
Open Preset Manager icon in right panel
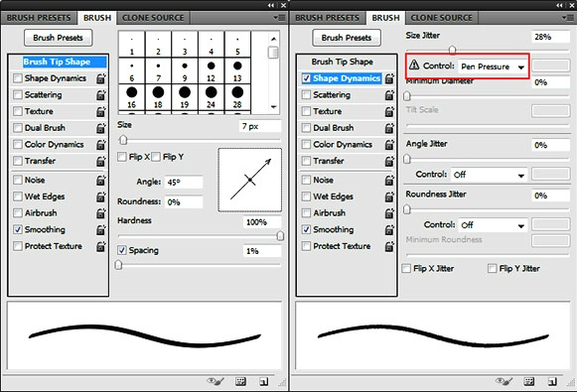pyautogui.click(x=528, y=381)
